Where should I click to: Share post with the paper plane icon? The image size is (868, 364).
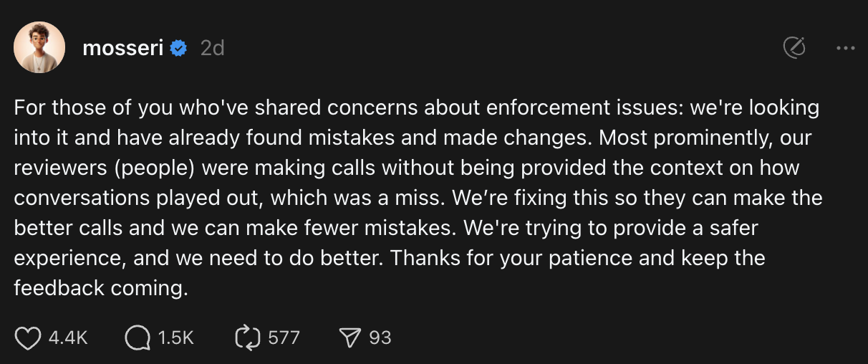[x=350, y=338]
